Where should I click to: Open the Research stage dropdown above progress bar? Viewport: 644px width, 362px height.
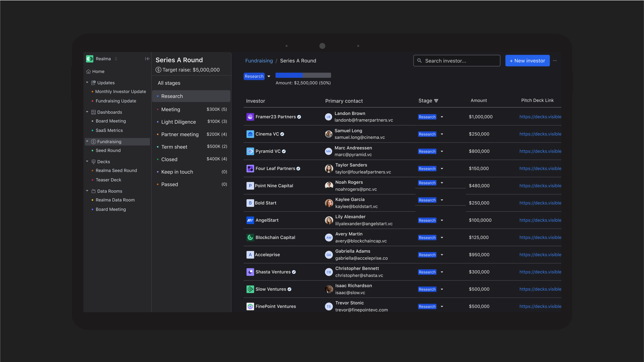(269, 76)
